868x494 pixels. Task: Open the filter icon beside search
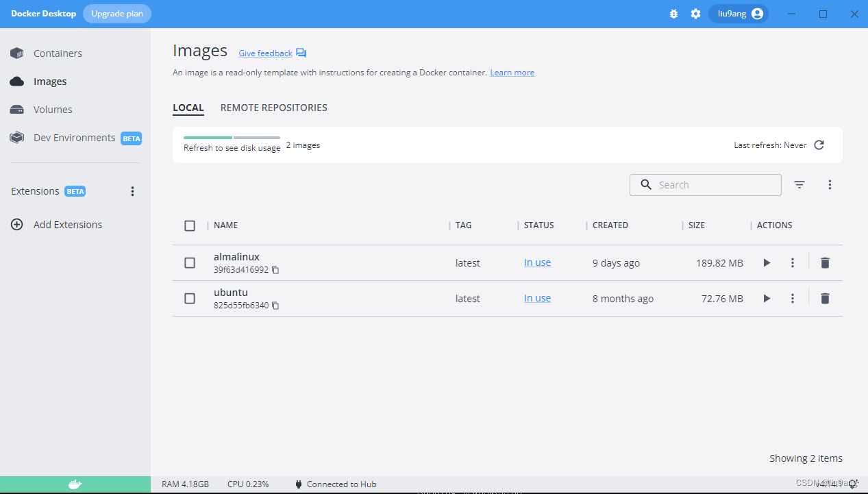[x=799, y=185]
